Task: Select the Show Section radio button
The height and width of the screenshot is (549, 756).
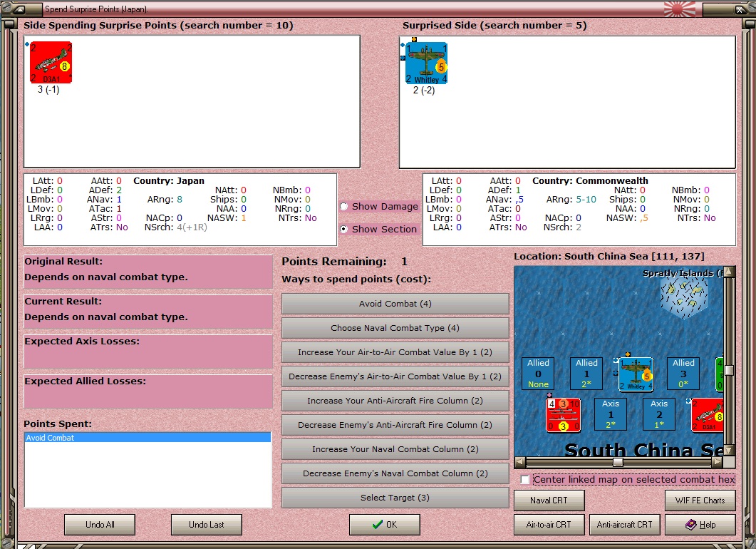Action: click(x=344, y=229)
